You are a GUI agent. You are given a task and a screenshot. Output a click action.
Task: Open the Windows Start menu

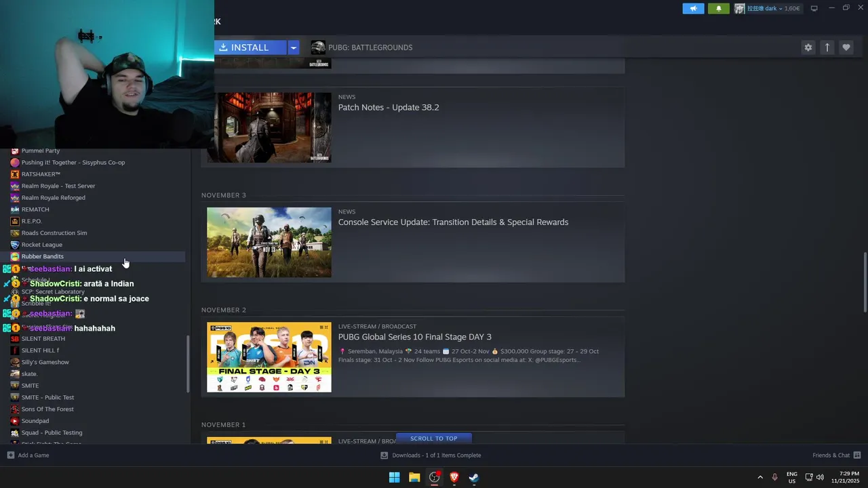click(394, 477)
